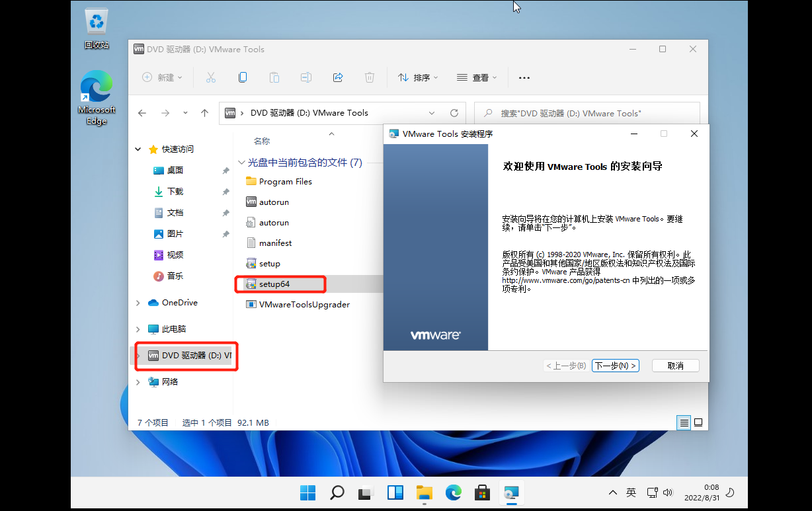Open Microsoft Store from the taskbar
Image resolution: width=812 pixels, height=511 pixels.
pyautogui.click(x=482, y=492)
